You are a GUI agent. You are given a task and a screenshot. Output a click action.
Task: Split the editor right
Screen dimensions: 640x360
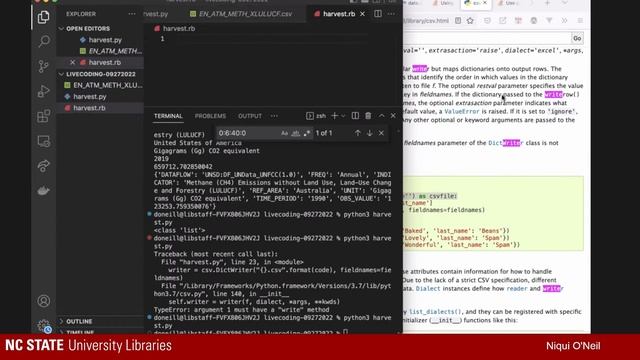coord(378,14)
